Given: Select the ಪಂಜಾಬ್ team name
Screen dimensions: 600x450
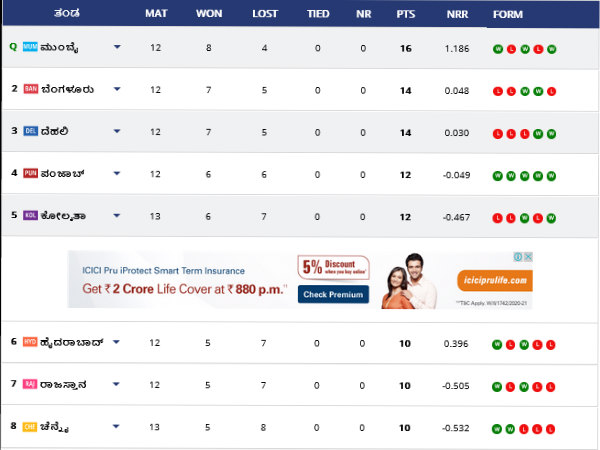Looking at the screenshot, I should (62, 174).
